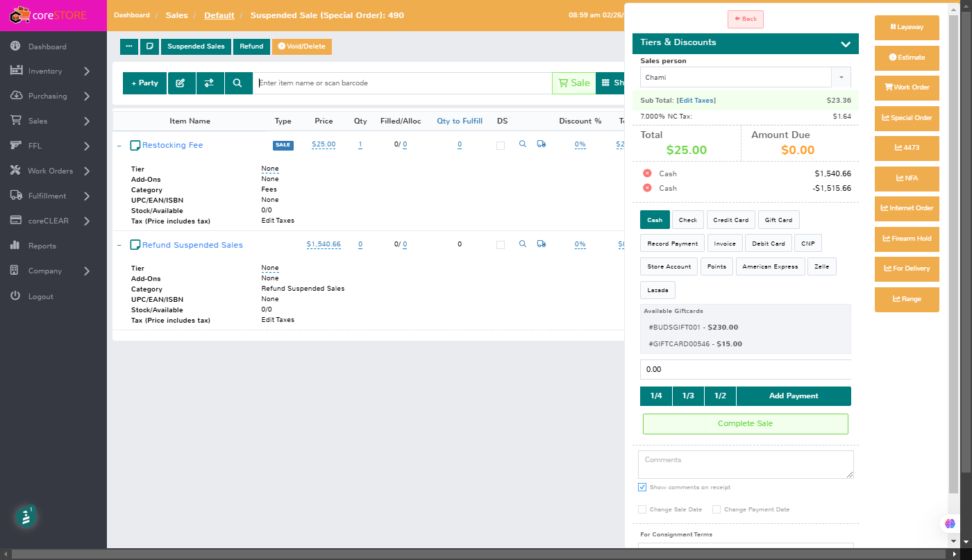Enable the Change Payment Date checkbox

pyautogui.click(x=717, y=509)
